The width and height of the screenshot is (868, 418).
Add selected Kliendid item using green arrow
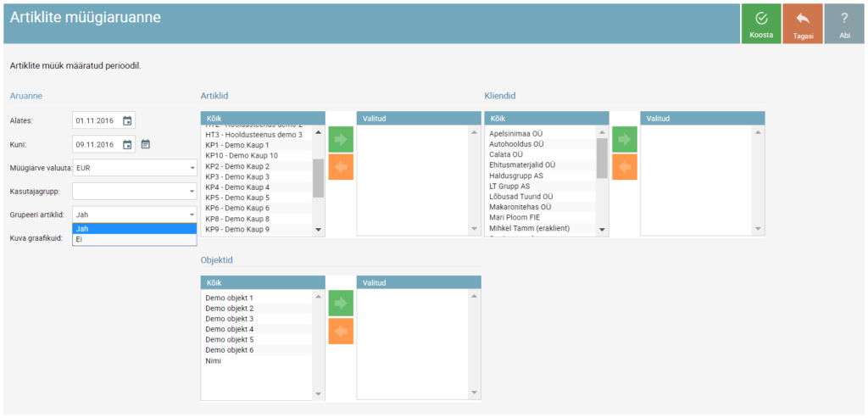(x=625, y=140)
